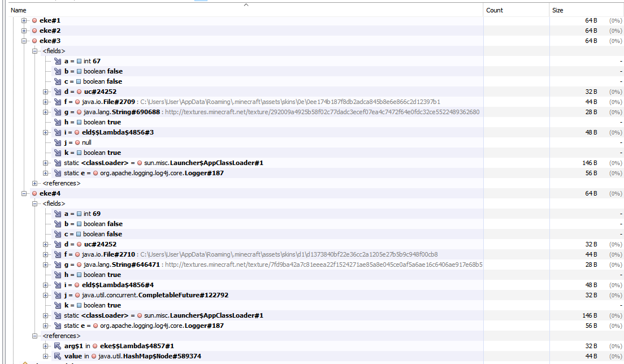Expand the eke#1 instance node
Viewport: 624px width, 364px height.
[24, 20]
